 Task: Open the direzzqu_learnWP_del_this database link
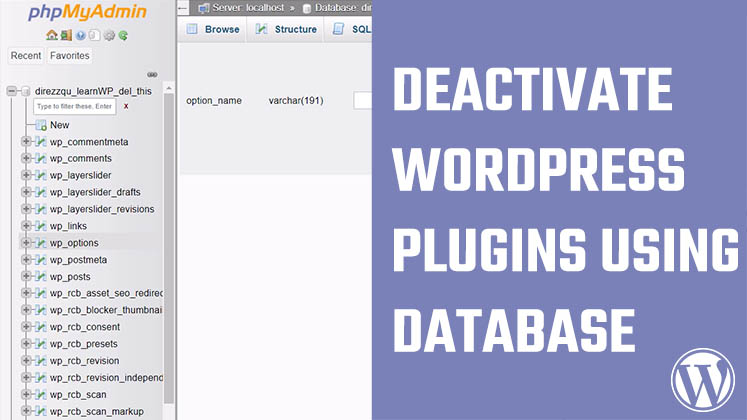click(x=93, y=91)
